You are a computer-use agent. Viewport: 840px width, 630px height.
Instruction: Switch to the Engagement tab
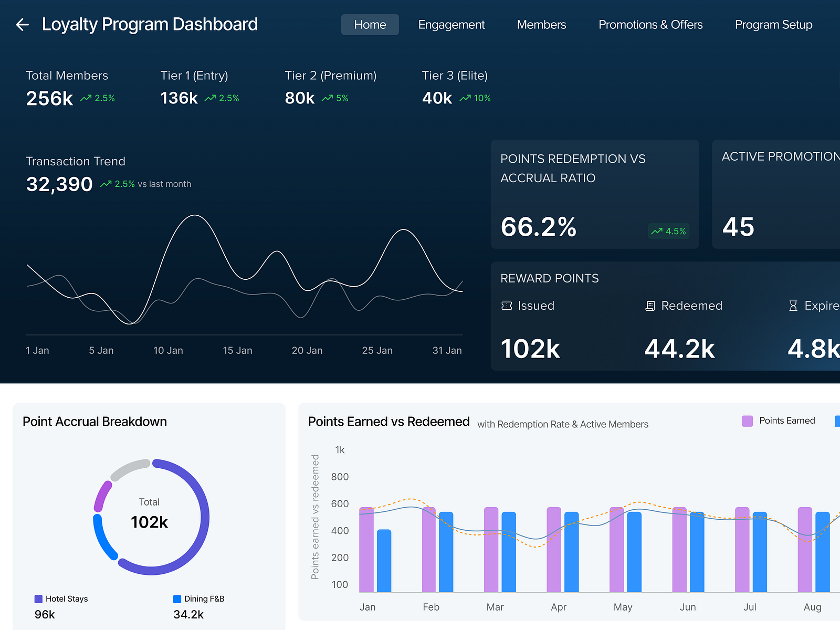(451, 24)
